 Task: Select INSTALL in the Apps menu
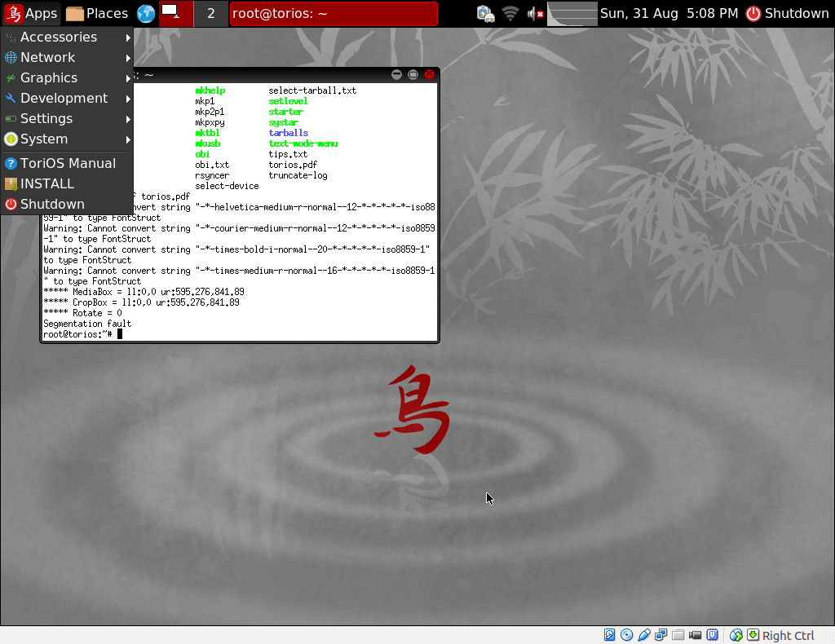pyautogui.click(x=47, y=183)
